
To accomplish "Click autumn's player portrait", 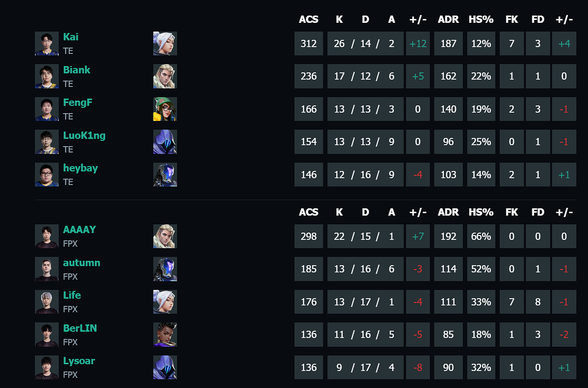I will pyautogui.click(x=47, y=269).
